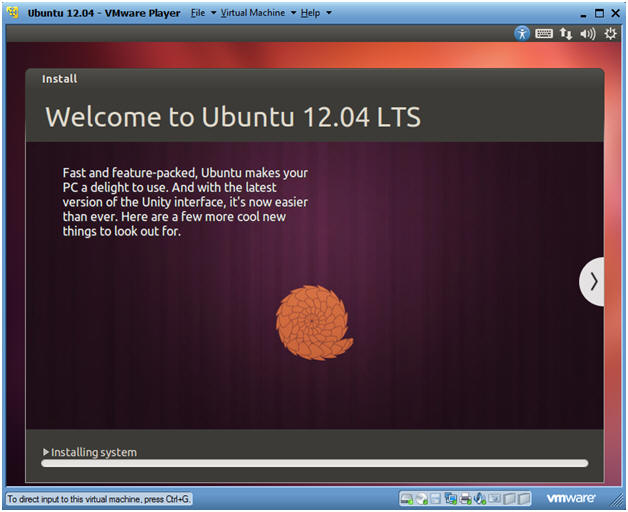Open the sound volume indicator

(588, 34)
